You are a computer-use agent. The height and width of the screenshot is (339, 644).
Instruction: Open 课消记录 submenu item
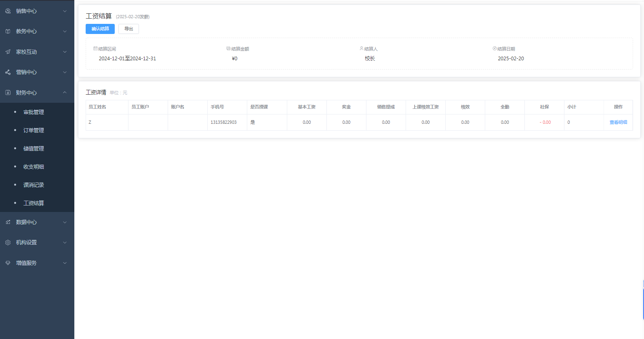point(37,185)
